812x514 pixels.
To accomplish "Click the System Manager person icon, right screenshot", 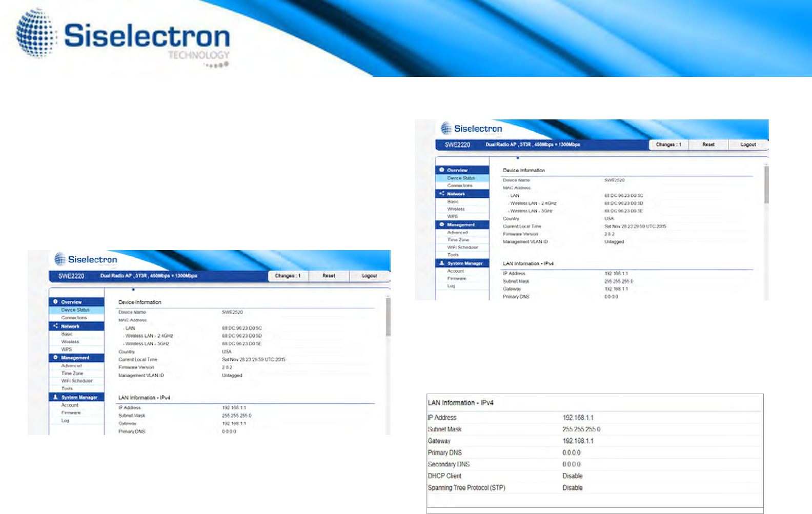I will (x=442, y=263).
